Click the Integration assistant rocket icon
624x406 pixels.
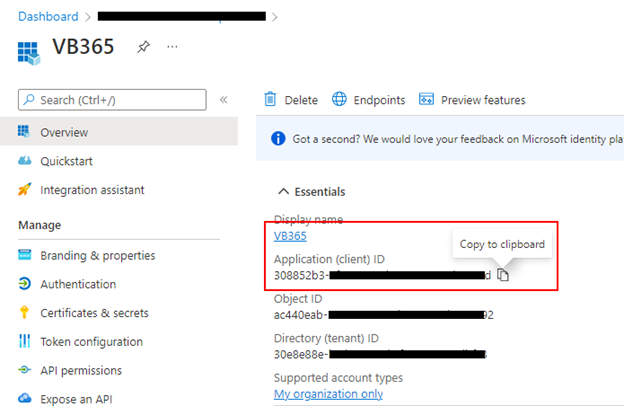click(24, 189)
